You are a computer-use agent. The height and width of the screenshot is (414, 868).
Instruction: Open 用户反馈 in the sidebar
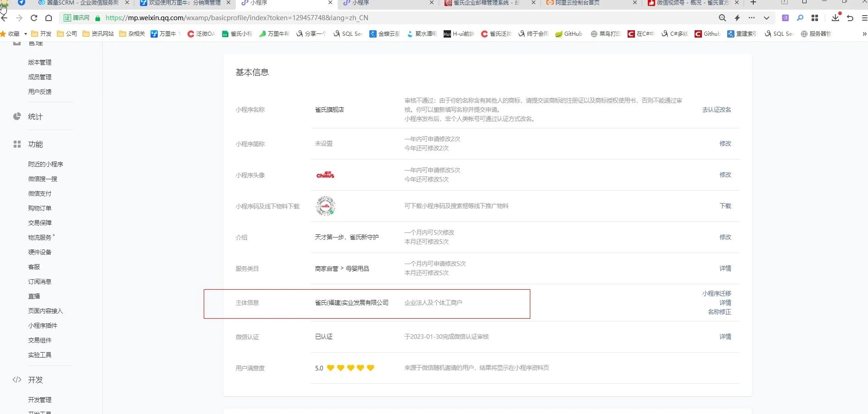click(x=40, y=92)
